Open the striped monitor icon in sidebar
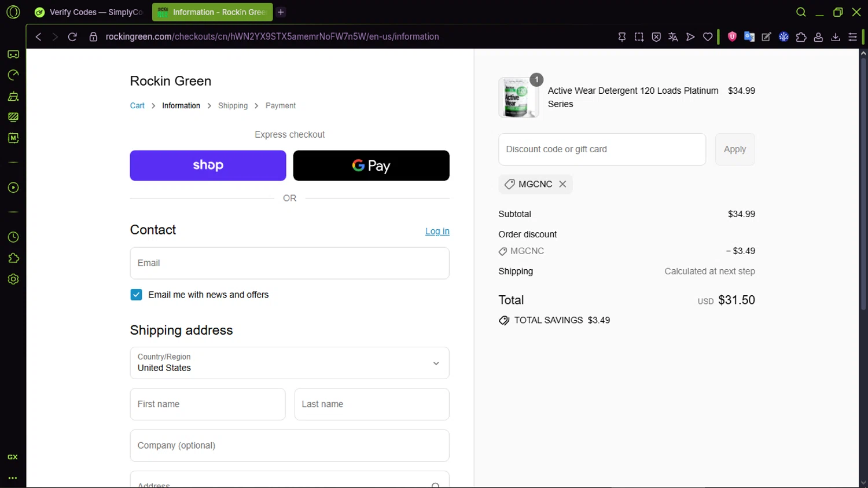 pos(13,117)
